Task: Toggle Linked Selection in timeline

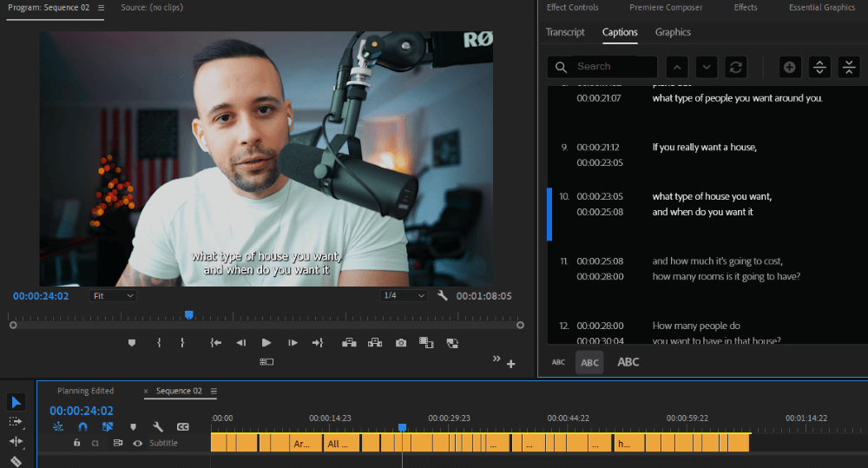Action: coord(108,427)
